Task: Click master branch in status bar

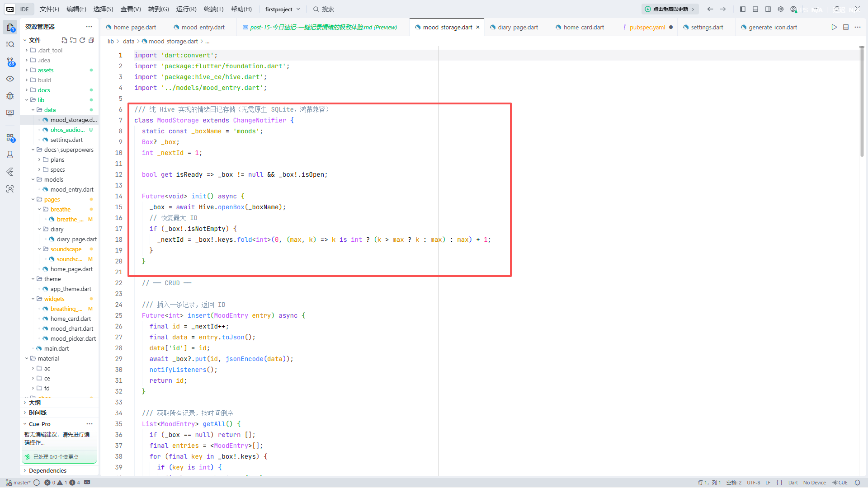Action: pyautogui.click(x=19, y=483)
